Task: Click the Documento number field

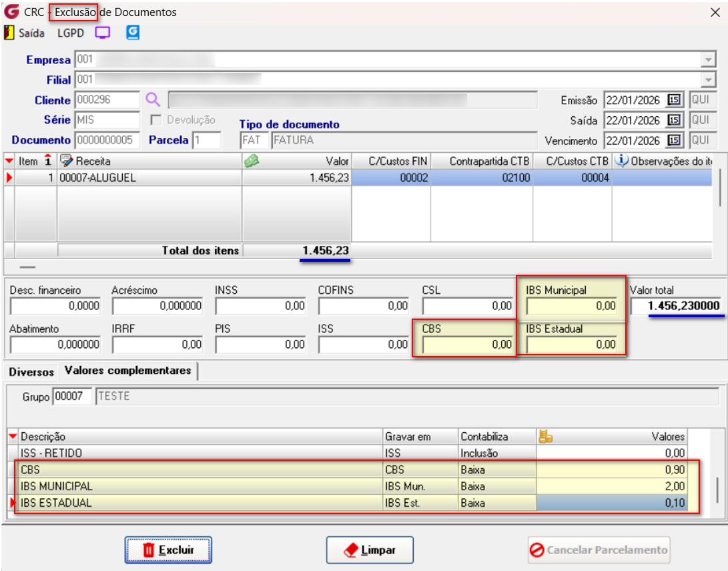Action: [x=107, y=140]
